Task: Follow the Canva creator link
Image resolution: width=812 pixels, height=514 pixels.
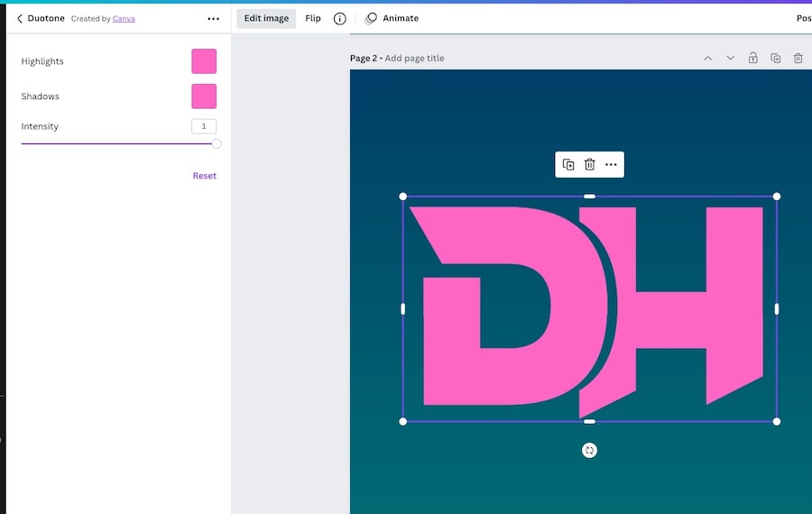Action: pos(124,18)
